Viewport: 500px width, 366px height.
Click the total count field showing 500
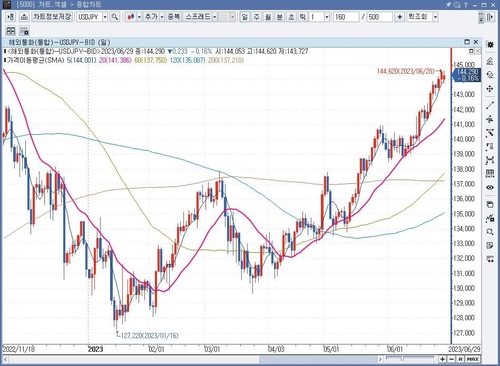[x=379, y=17]
